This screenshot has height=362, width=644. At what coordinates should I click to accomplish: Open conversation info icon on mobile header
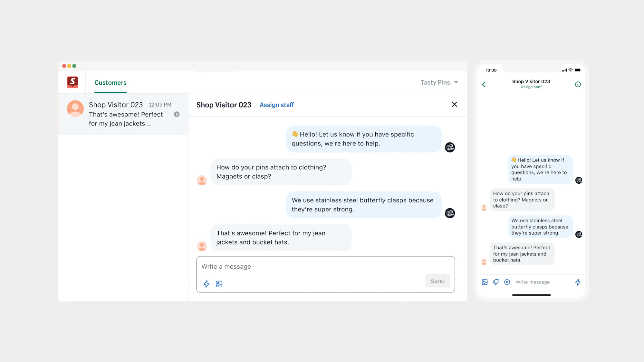tap(578, 84)
